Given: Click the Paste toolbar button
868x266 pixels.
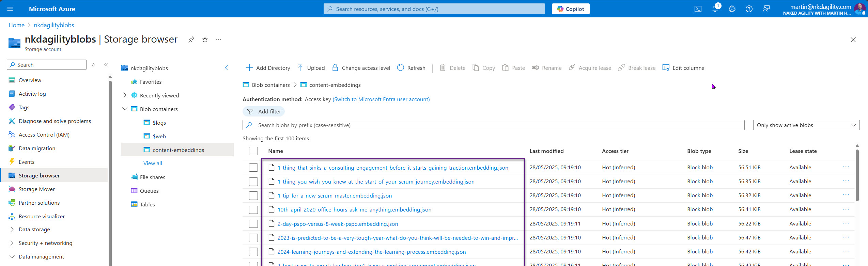Looking at the screenshot, I should (x=514, y=68).
